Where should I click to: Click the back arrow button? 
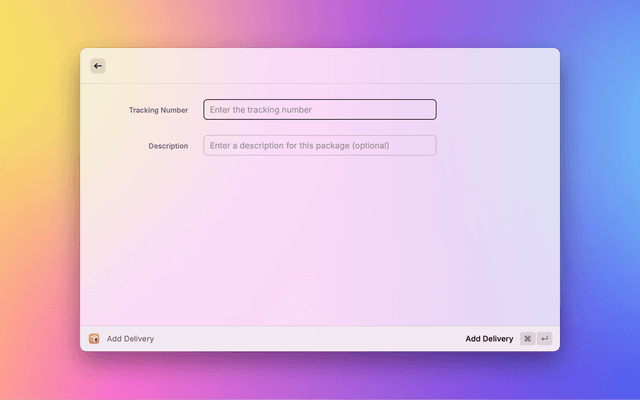[x=98, y=66]
